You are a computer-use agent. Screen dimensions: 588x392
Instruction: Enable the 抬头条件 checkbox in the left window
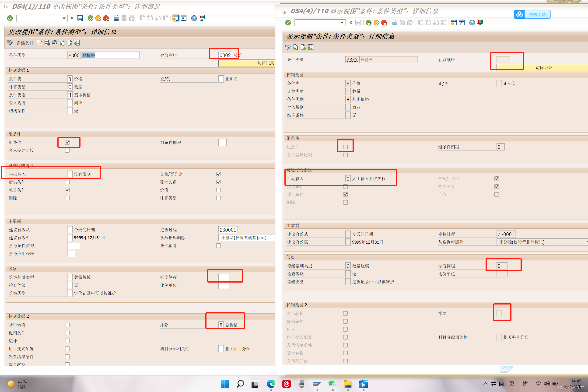67,182
